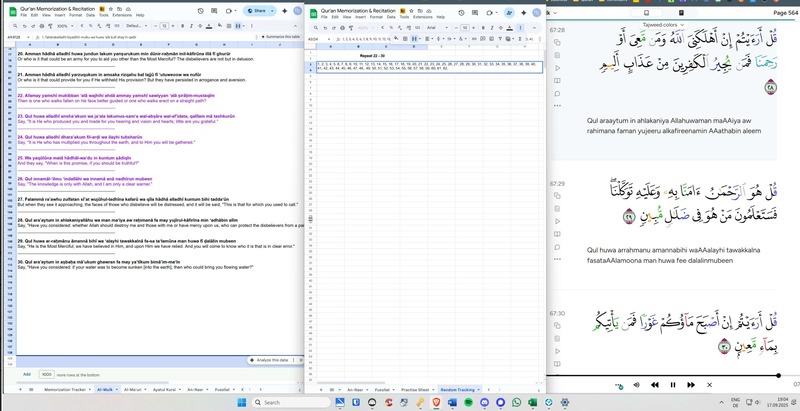This screenshot has height=411, width=800.
Task: Open Format menu in left Sheets window
Action: tap(76, 15)
